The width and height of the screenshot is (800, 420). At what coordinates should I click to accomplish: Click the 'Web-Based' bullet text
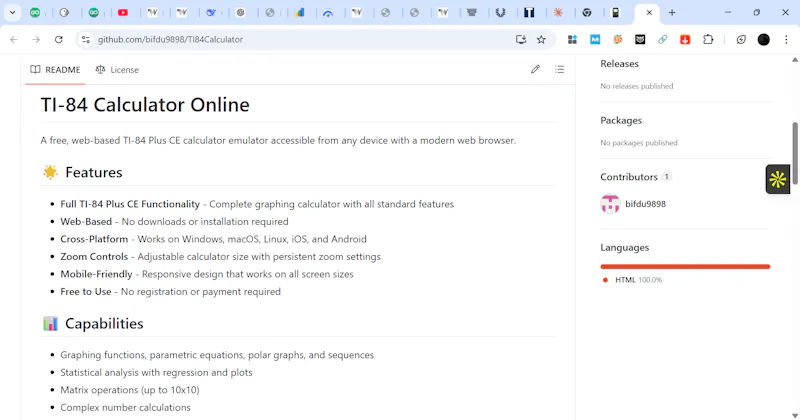point(86,221)
